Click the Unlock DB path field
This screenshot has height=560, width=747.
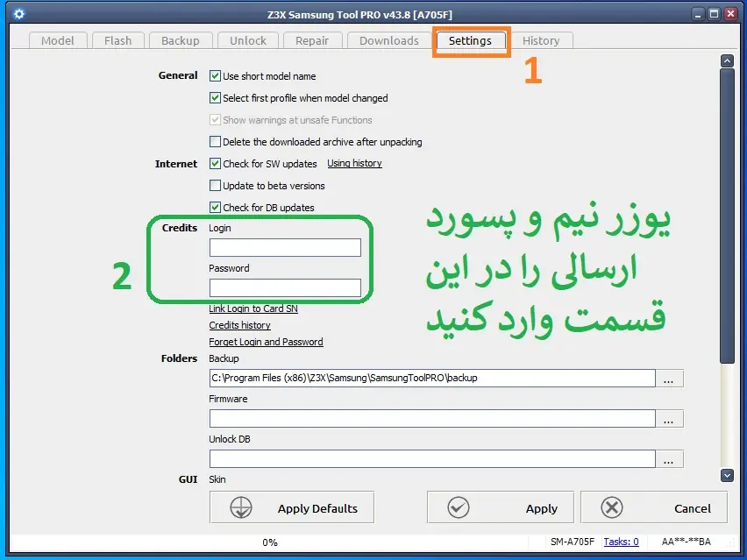[x=432, y=459]
